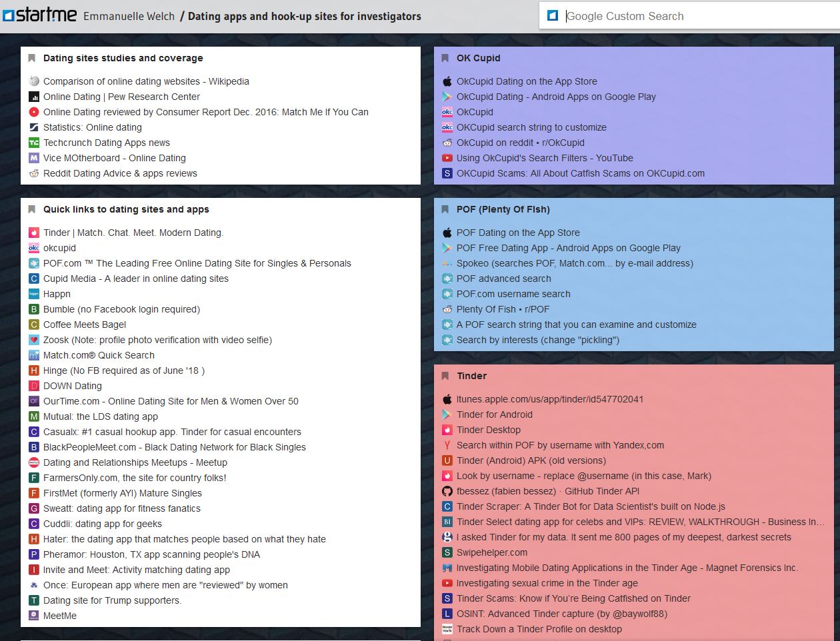
Task: Click bookmark icon of Tinder widget
Action: 445,376
